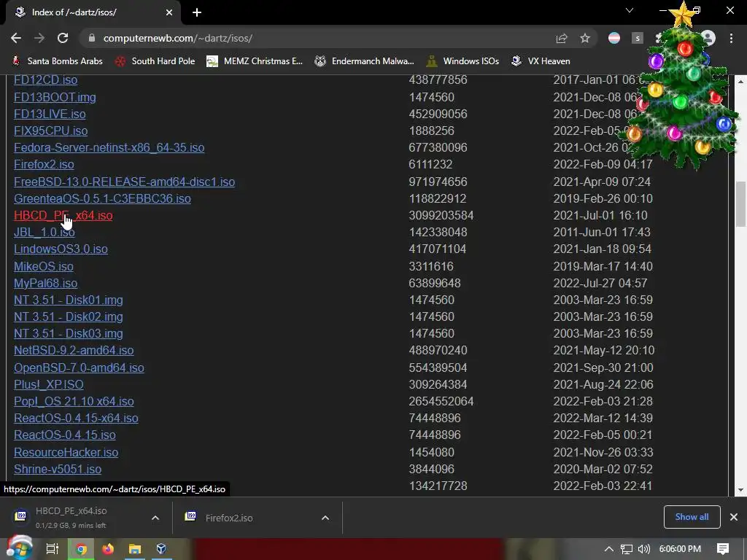Open the Windows Start orb
Viewport: 747px width, 560px height.
click(x=19, y=548)
